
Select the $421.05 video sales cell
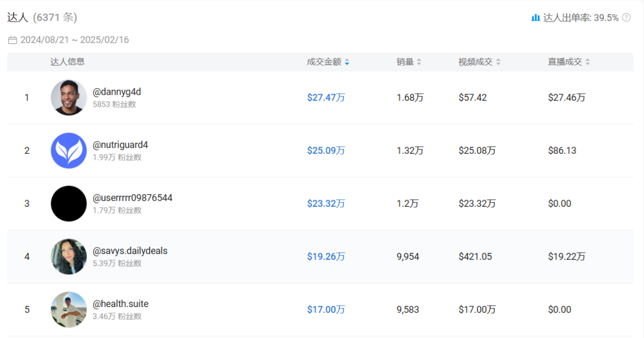tap(475, 256)
